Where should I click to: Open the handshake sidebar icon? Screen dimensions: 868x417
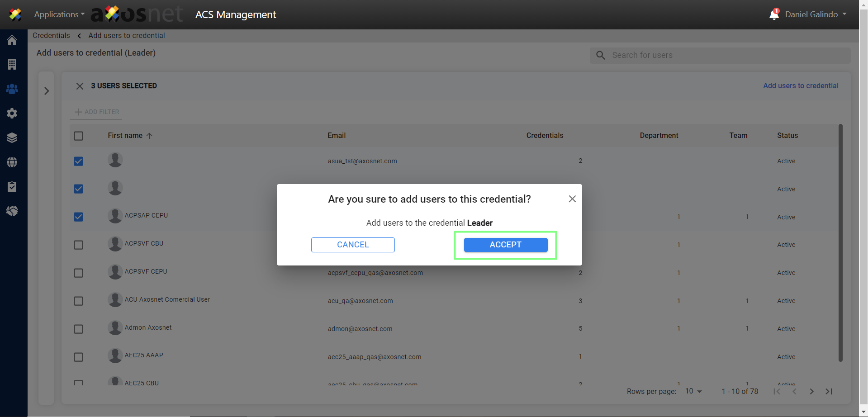point(12,211)
